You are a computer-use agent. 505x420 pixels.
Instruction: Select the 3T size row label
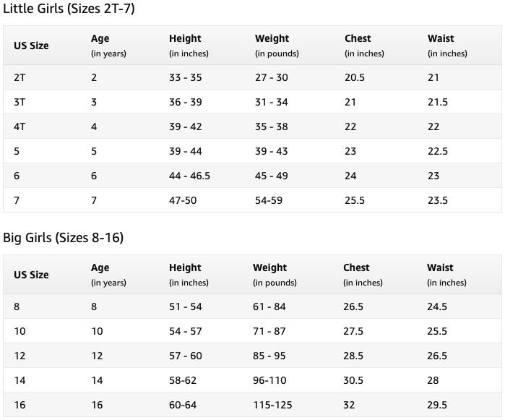(x=20, y=102)
